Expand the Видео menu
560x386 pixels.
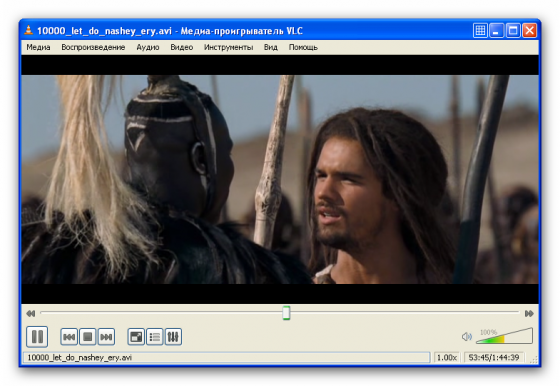[x=182, y=47]
